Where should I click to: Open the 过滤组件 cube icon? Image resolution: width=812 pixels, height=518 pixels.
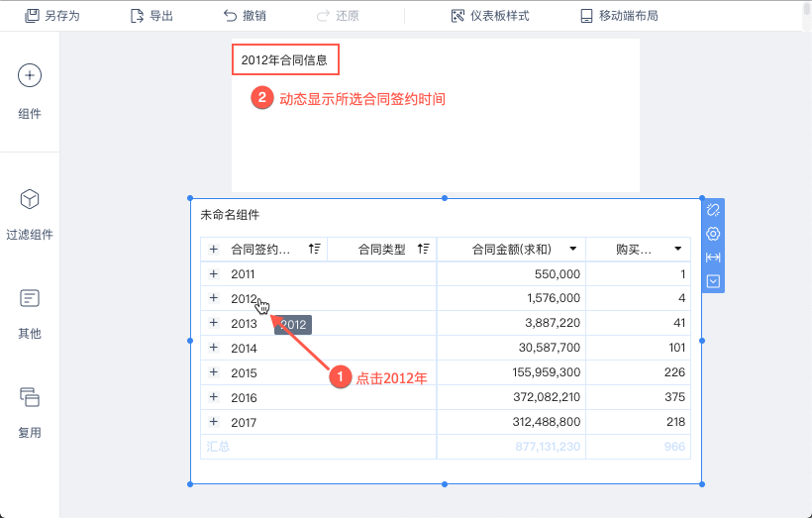pos(30,199)
